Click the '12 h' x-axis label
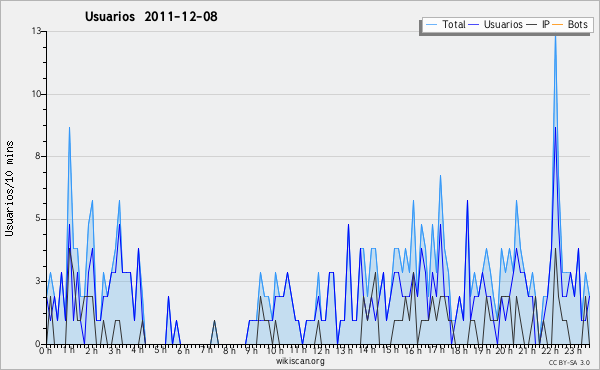 [321, 350]
